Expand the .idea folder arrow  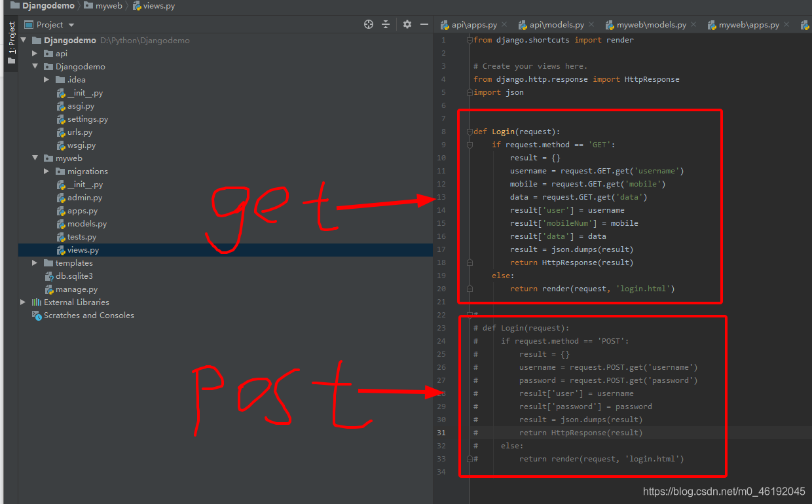(47, 80)
